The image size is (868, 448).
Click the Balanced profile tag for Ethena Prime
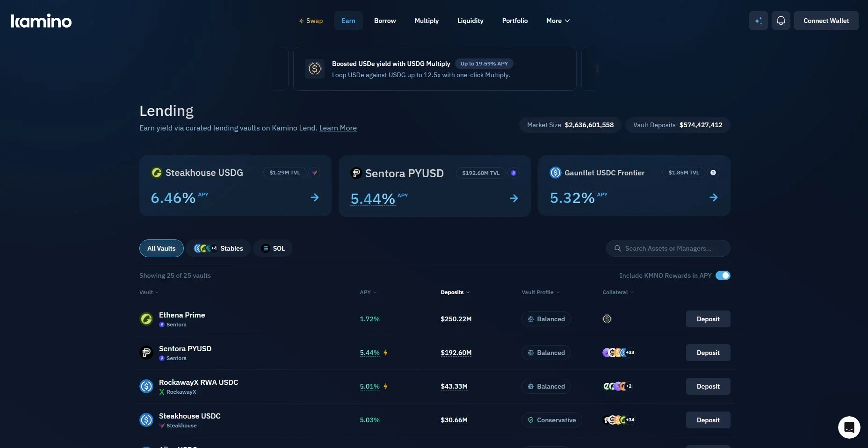coord(546,319)
